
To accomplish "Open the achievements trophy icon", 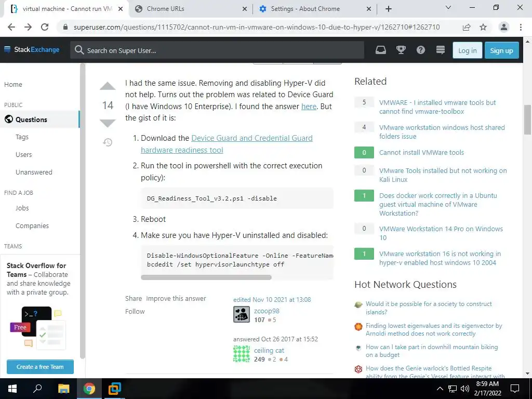I will 401,50.
